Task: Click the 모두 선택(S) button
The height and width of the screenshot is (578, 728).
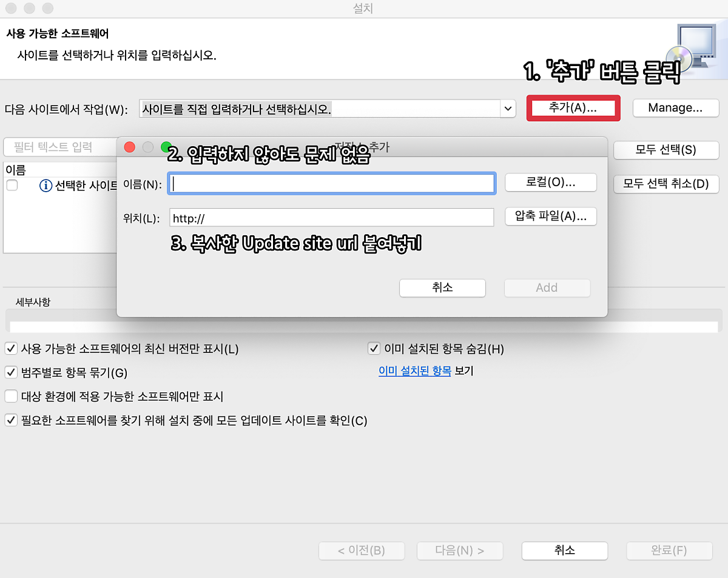Action: pos(666,150)
